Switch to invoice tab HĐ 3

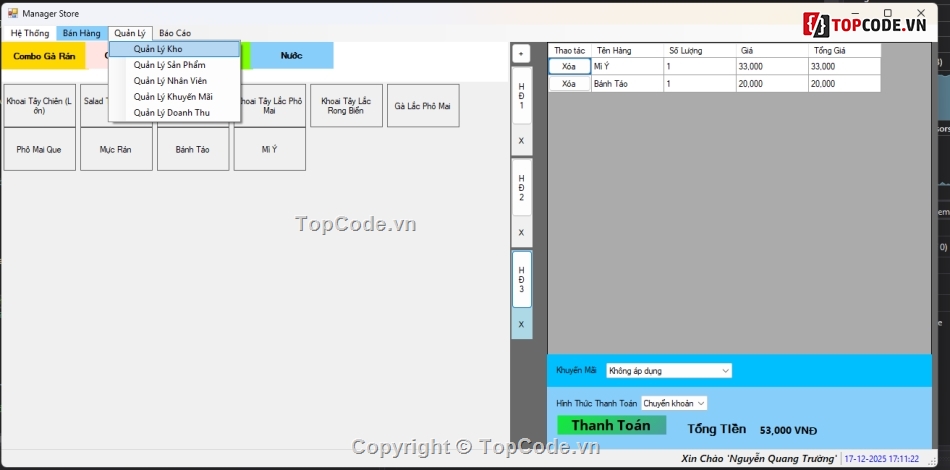click(x=522, y=279)
